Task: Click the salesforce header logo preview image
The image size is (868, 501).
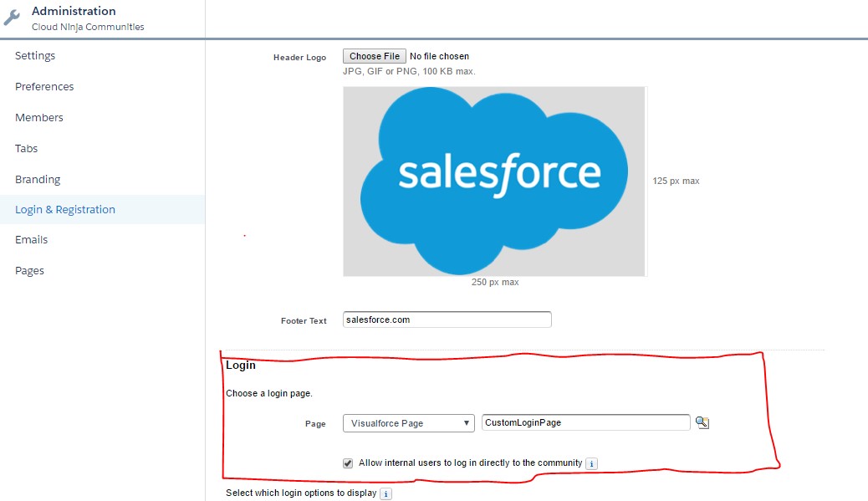Action: tap(493, 181)
